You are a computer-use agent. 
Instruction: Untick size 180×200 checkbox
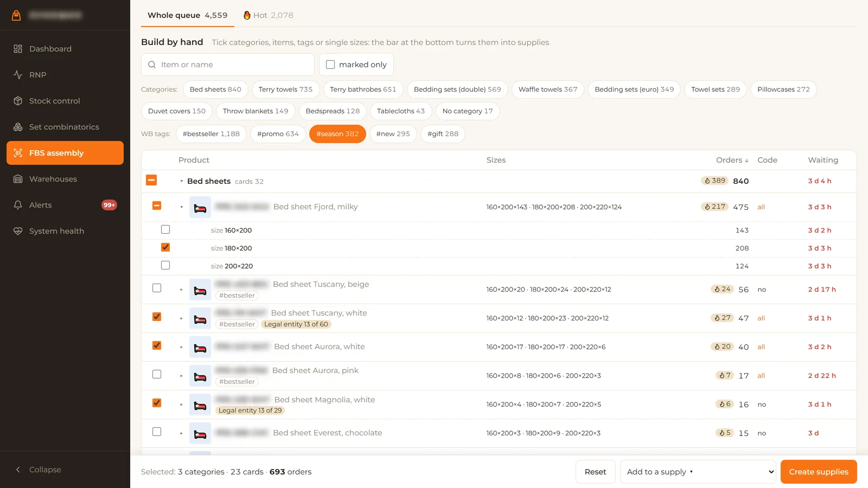tap(165, 247)
